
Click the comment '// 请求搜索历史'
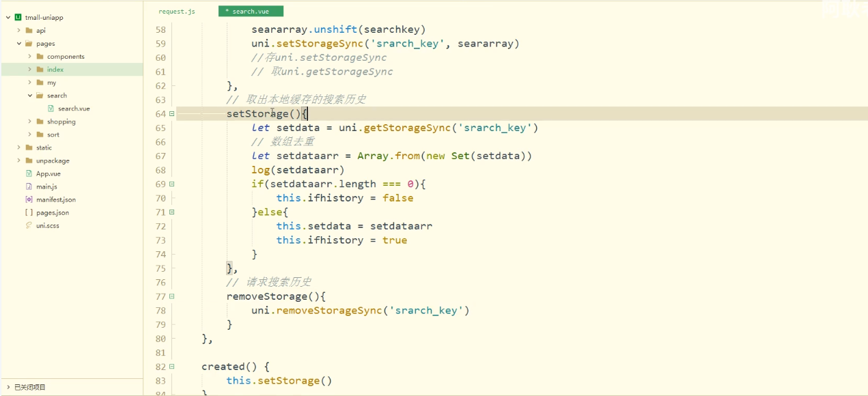click(x=269, y=282)
